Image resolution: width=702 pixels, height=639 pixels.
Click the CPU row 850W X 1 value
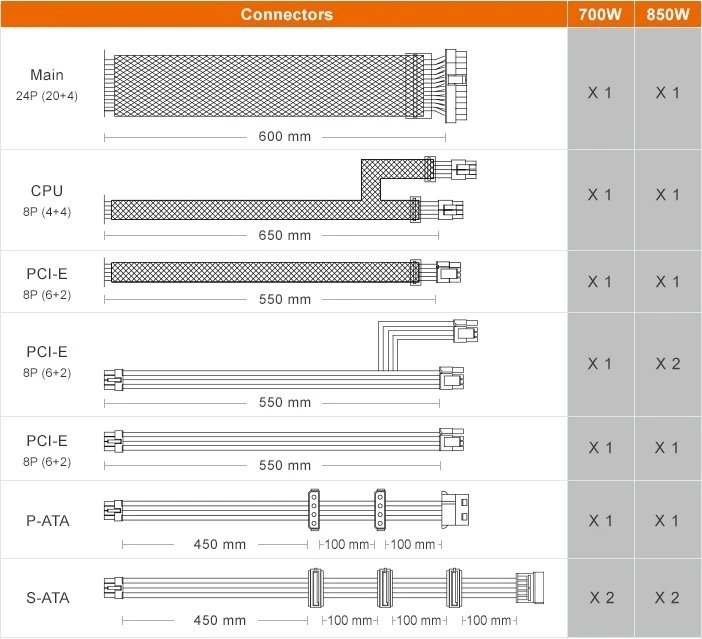(x=667, y=195)
